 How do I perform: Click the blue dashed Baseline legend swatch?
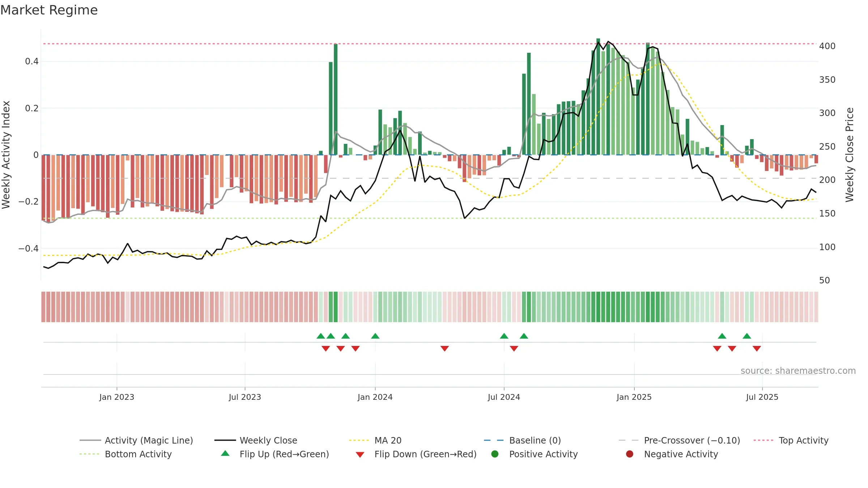click(x=494, y=440)
